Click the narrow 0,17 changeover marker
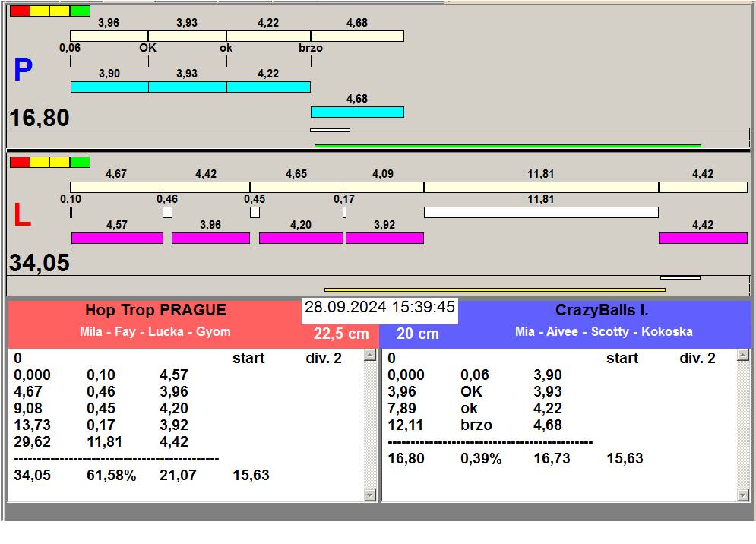 tap(344, 212)
